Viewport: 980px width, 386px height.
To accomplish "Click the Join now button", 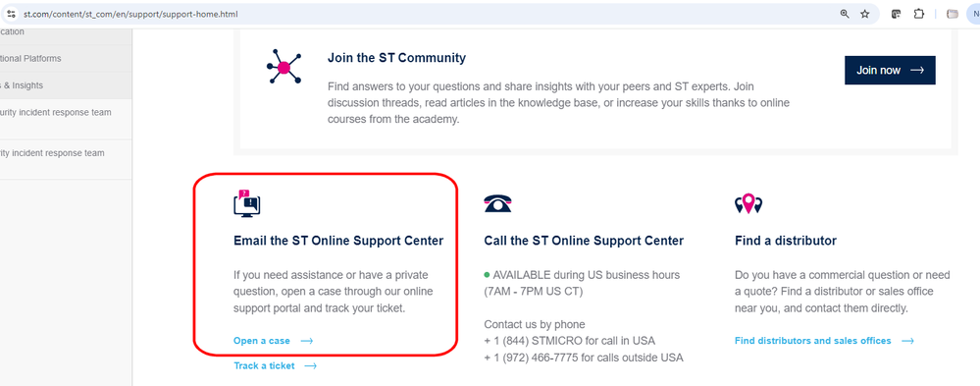I will (890, 70).
